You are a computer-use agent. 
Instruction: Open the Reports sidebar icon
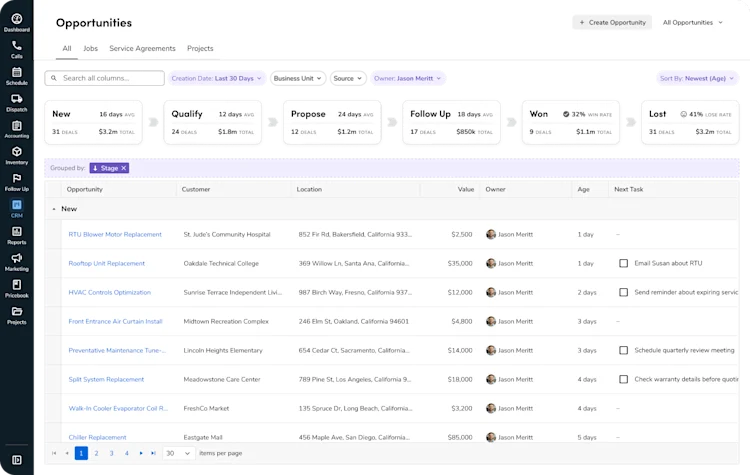[17, 232]
